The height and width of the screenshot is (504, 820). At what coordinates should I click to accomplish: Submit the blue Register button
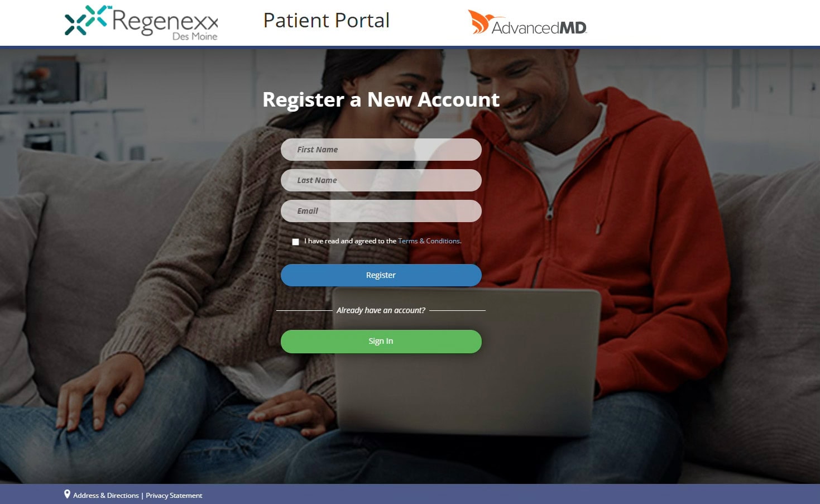click(x=381, y=275)
